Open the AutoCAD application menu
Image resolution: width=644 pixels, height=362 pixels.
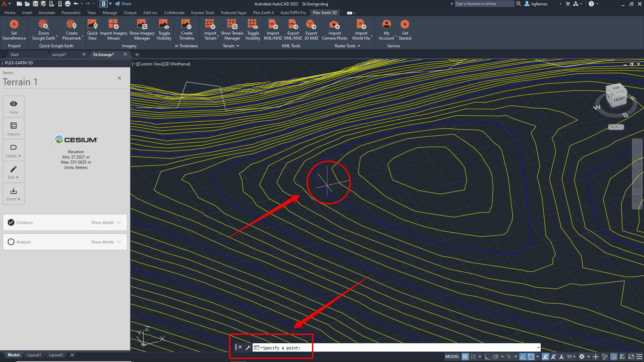pos(6,4)
